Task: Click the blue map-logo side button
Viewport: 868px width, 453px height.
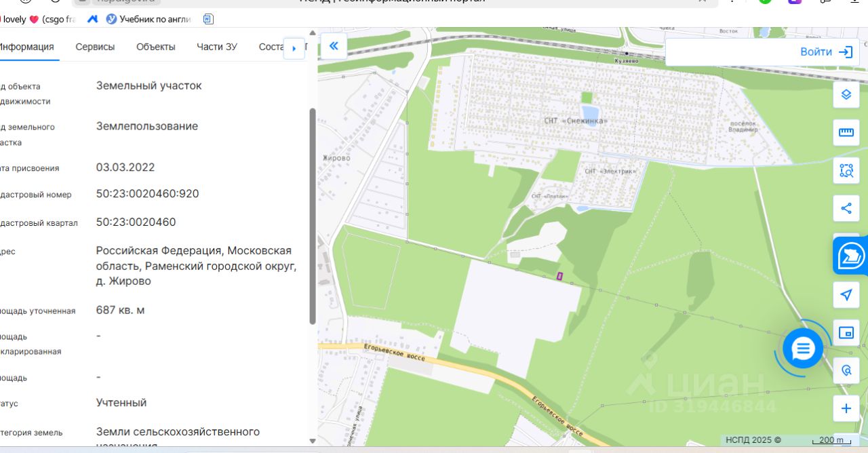Action: point(851,256)
